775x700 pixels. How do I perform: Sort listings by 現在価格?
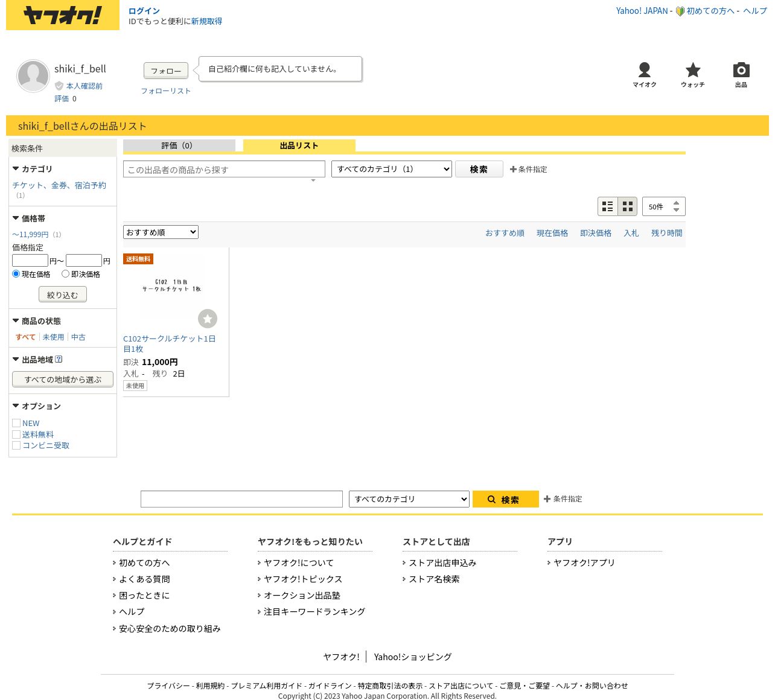pyautogui.click(x=552, y=233)
